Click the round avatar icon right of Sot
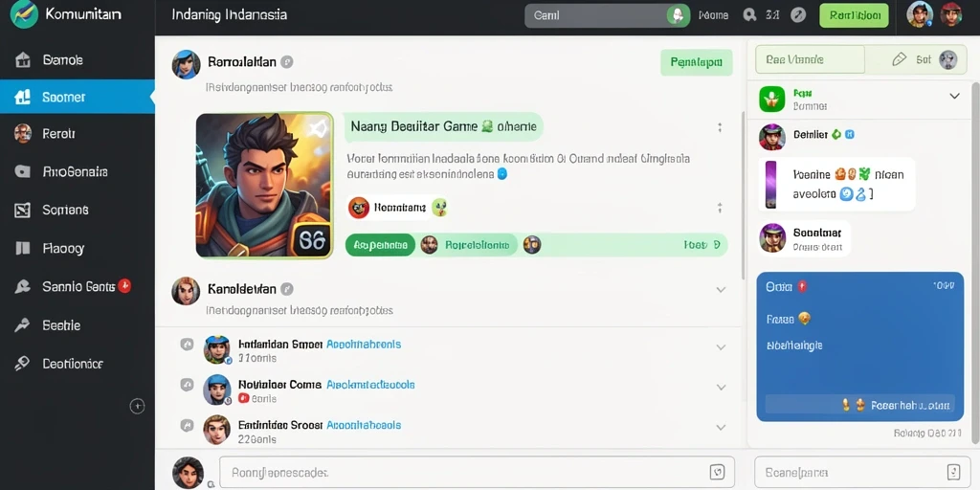Screen dimensions: 980x490 (948, 59)
